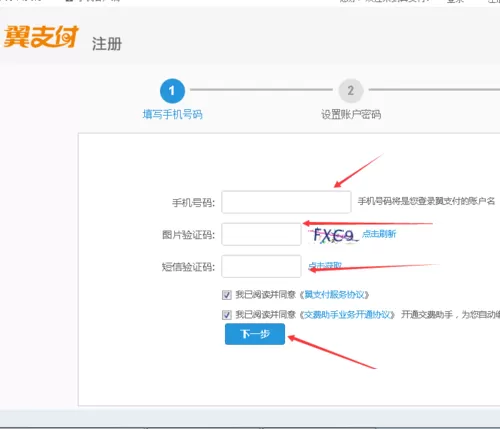Click the 手机号码: field label
The width and height of the screenshot is (500, 429).
[193, 202]
